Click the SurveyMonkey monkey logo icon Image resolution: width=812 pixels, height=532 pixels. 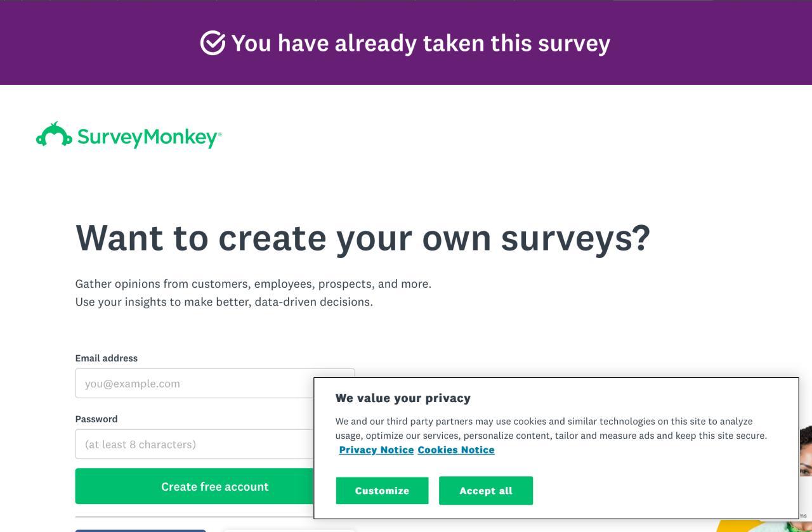pos(54,135)
